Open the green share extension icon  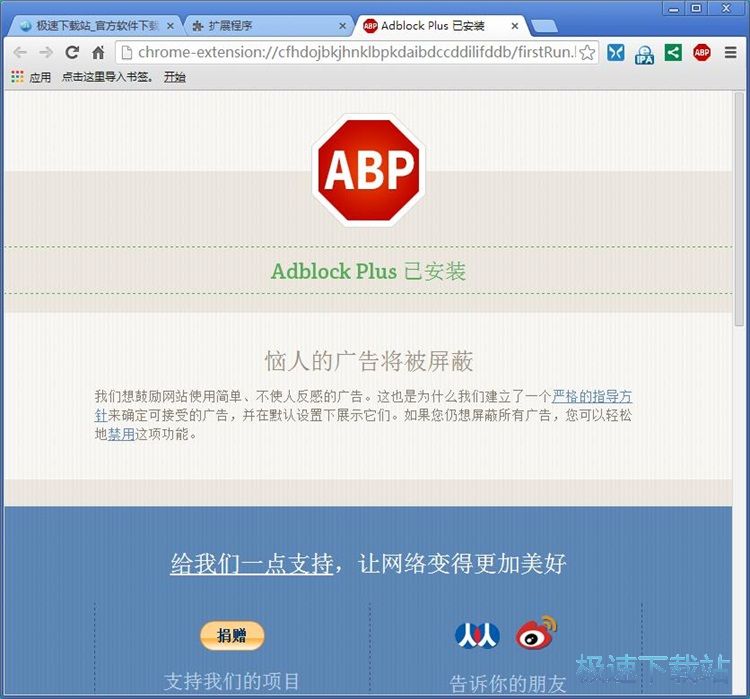coord(673,52)
